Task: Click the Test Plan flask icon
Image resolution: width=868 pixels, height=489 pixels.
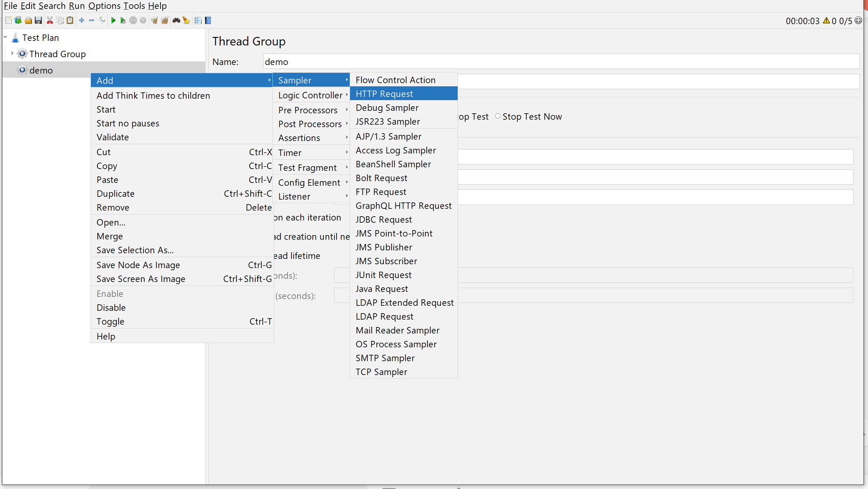Action: tap(15, 38)
